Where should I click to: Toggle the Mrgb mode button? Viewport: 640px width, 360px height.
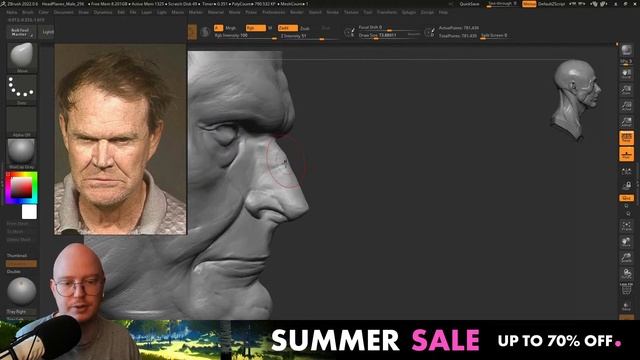231,28
